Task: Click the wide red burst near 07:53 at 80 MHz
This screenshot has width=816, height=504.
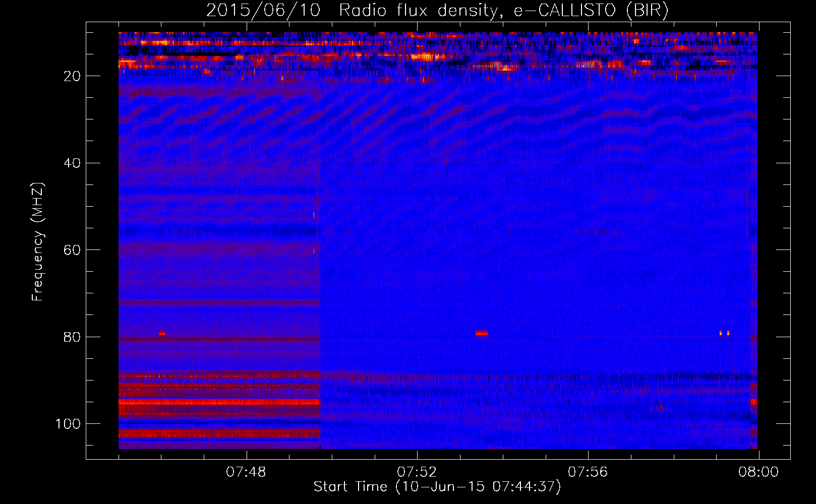Action: click(x=482, y=333)
